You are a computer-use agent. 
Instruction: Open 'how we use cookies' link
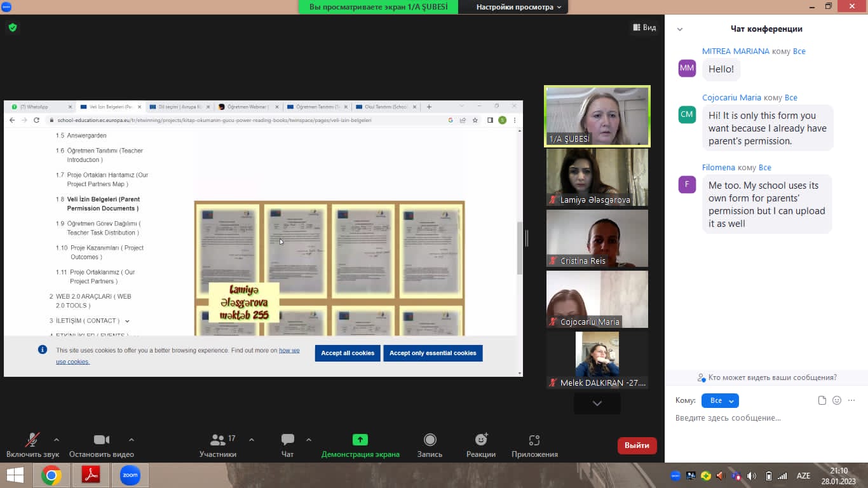(x=177, y=356)
